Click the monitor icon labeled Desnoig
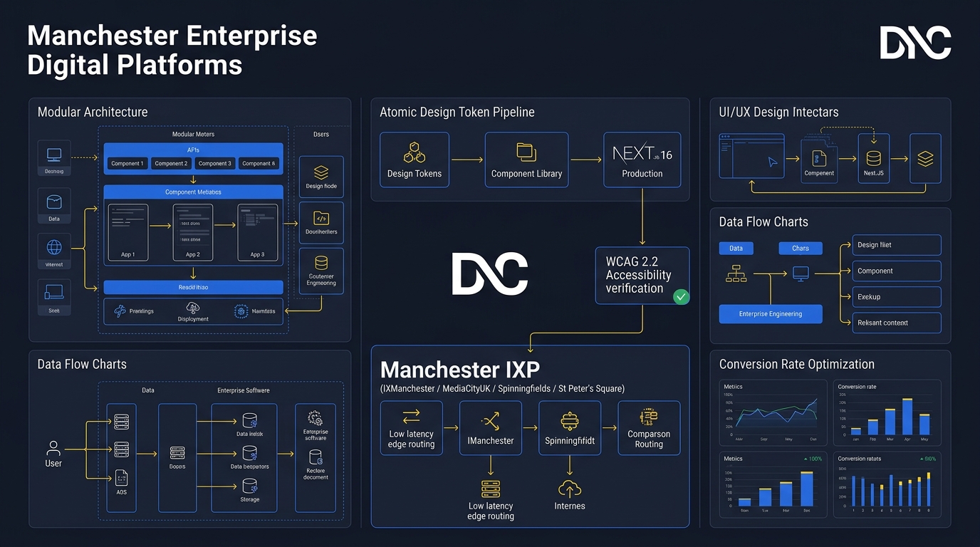This screenshot has height=547, width=980. point(54,154)
